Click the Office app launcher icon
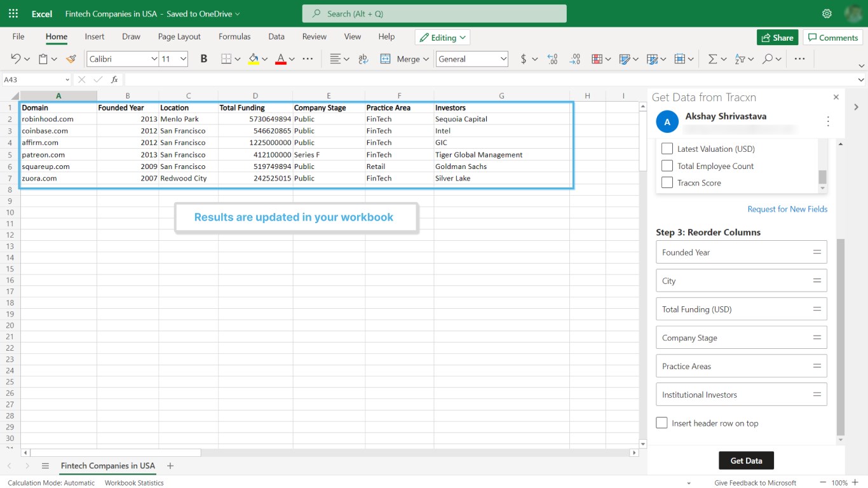Viewport: 868px width, 488px height. pyautogui.click(x=13, y=13)
